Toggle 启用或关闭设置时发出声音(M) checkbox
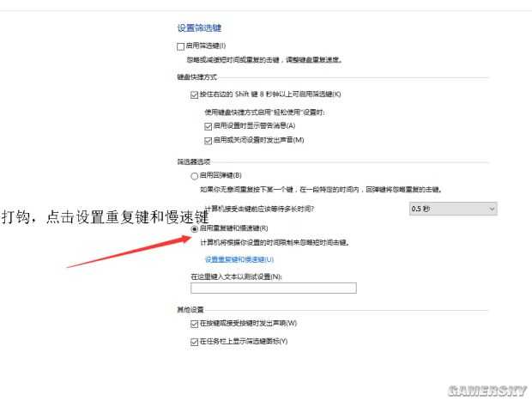 (x=209, y=140)
